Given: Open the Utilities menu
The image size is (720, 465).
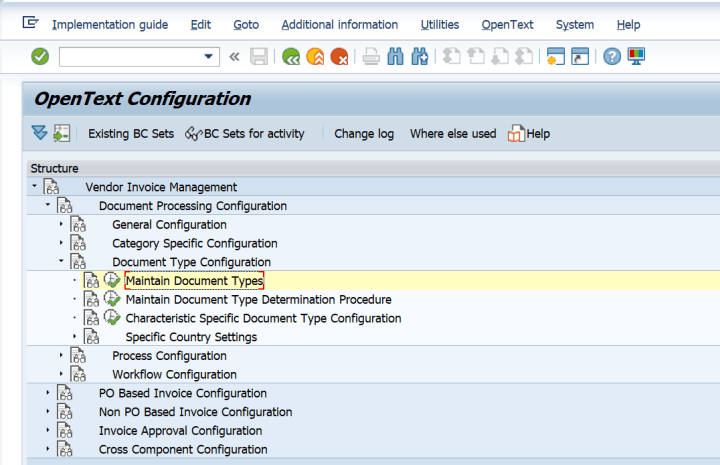Looking at the screenshot, I should tap(440, 24).
